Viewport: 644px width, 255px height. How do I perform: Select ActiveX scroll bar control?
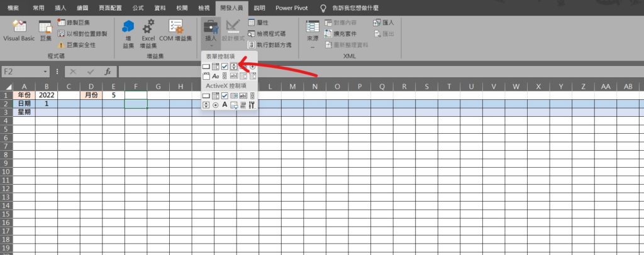253,96
